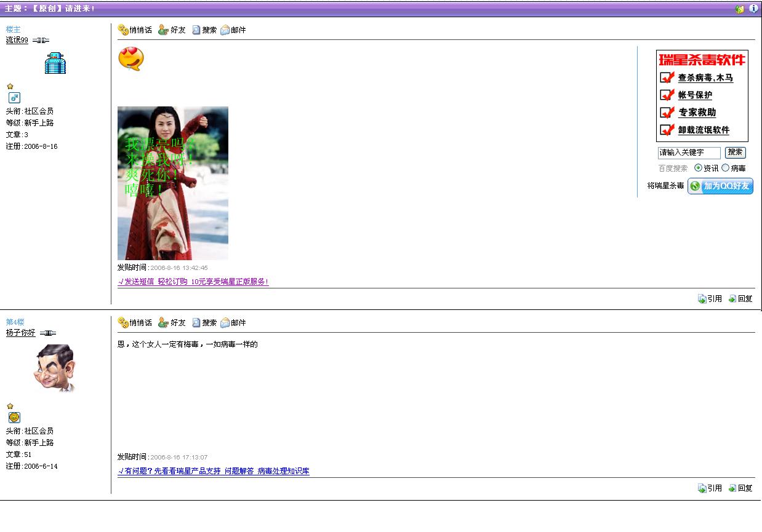Quote 杨子你好's post with 引用

710,488
